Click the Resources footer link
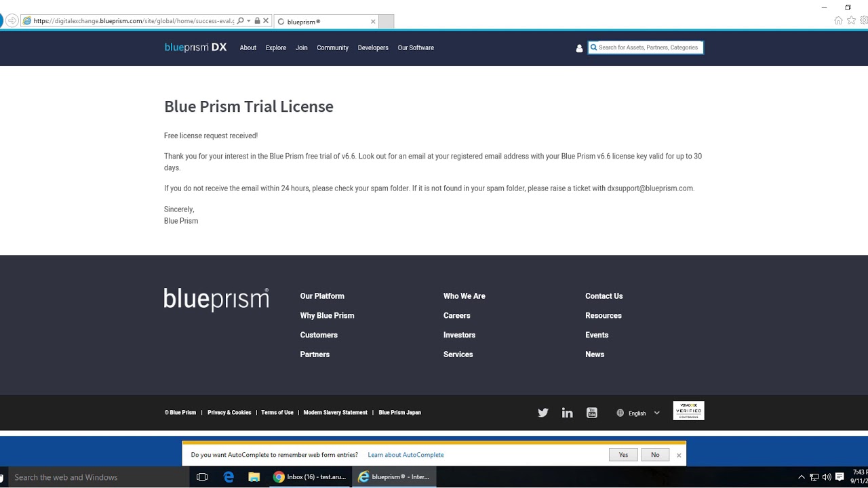868x488 pixels. (604, 316)
